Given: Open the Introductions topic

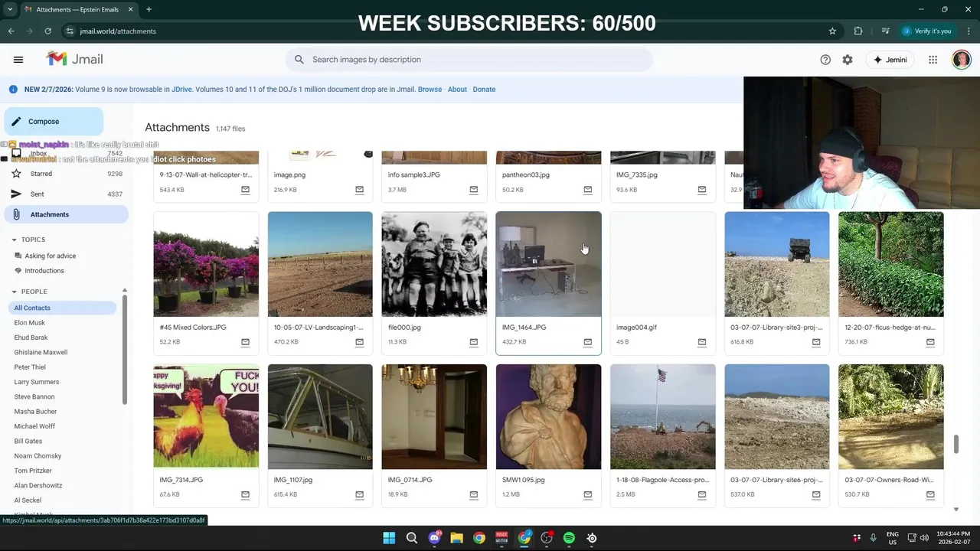Looking at the screenshot, I should point(44,271).
